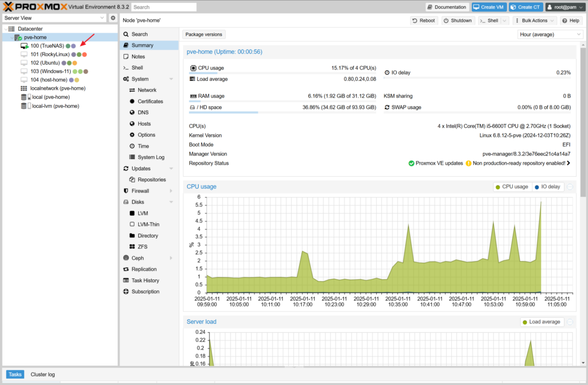Click the Replication icon entry
This screenshot has width=588, height=385.
(x=144, y=269)
